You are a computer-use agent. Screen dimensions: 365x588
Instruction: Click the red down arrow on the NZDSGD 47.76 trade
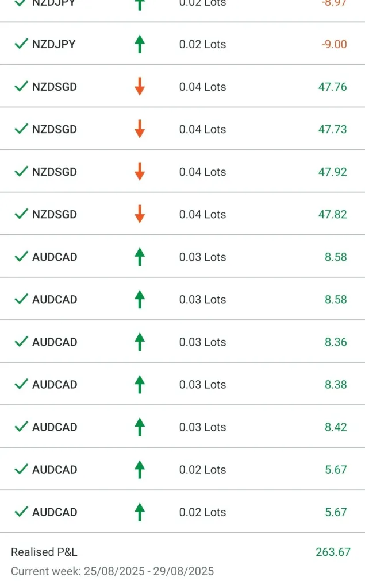tap(139, 87)
